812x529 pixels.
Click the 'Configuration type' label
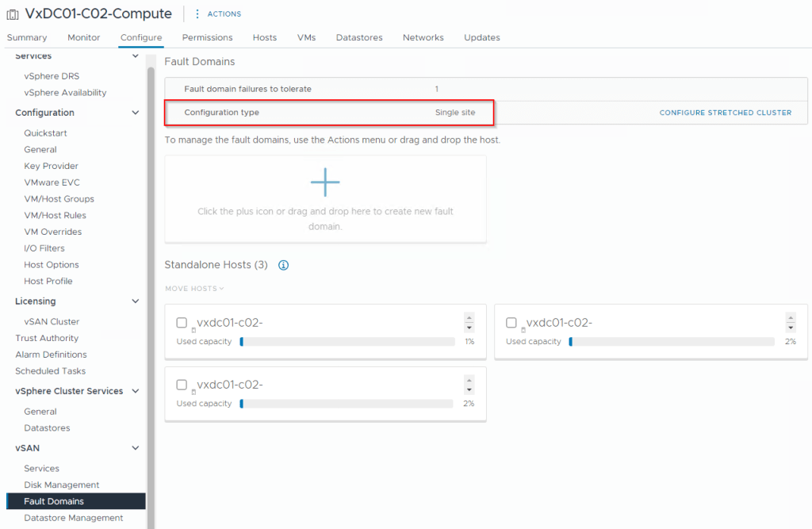[222, 113]
